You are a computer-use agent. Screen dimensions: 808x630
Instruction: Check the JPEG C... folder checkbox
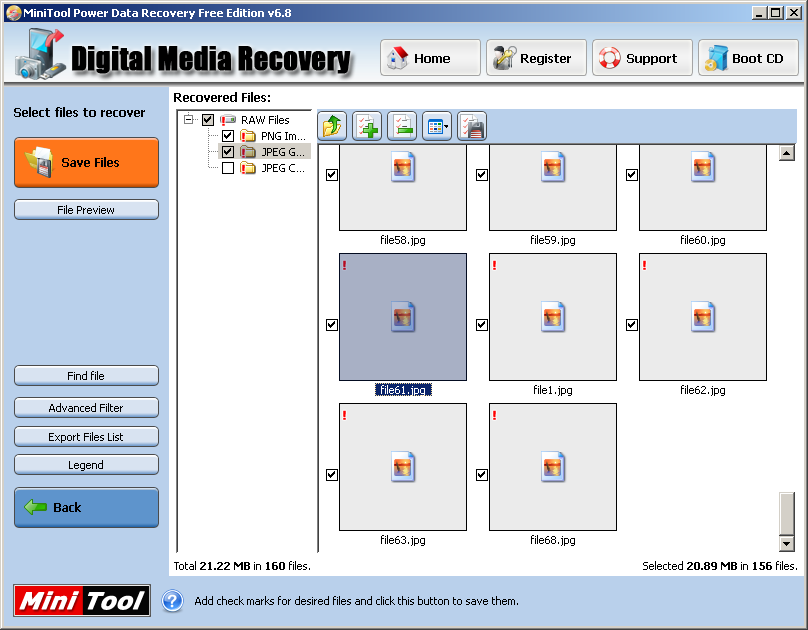(228, 168)
